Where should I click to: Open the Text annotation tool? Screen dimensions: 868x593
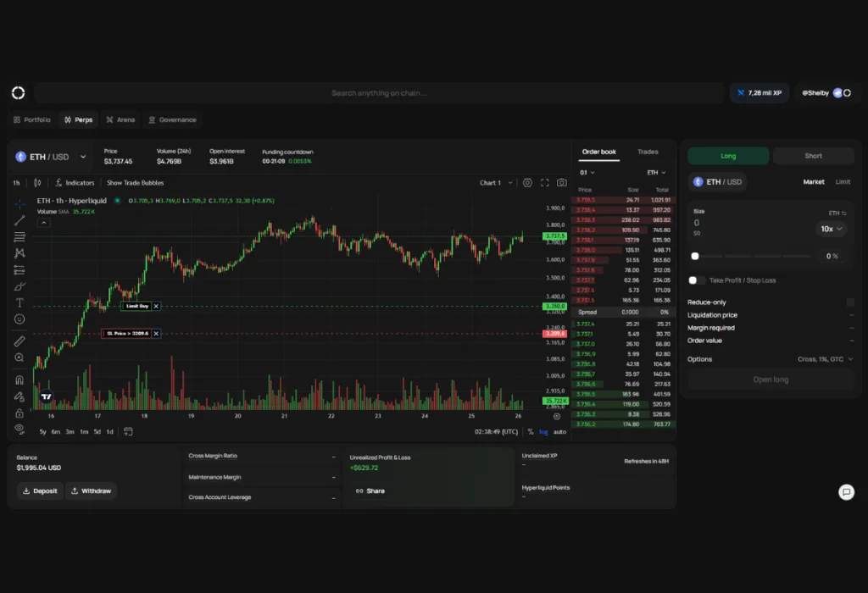(x=20, y=302)
